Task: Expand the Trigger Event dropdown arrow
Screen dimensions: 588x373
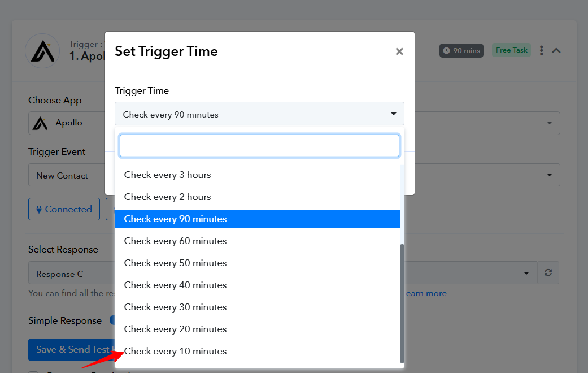Action: tap(550, 175)
